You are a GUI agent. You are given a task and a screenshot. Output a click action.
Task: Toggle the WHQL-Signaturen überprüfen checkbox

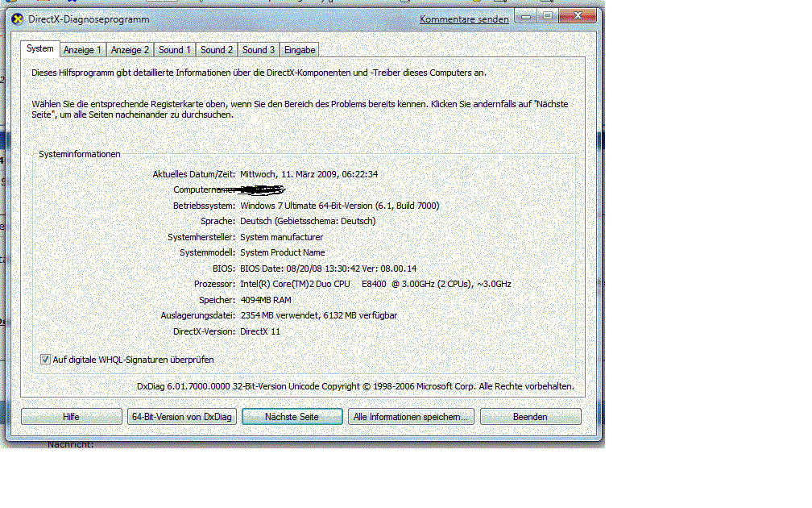pyautogui.click(x=45, y=360)
